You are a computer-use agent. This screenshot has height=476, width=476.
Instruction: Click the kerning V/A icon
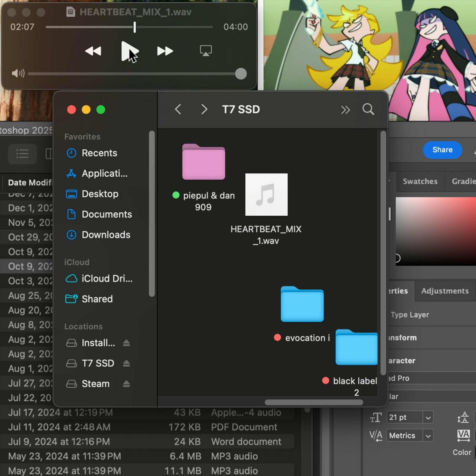point(376,436)
